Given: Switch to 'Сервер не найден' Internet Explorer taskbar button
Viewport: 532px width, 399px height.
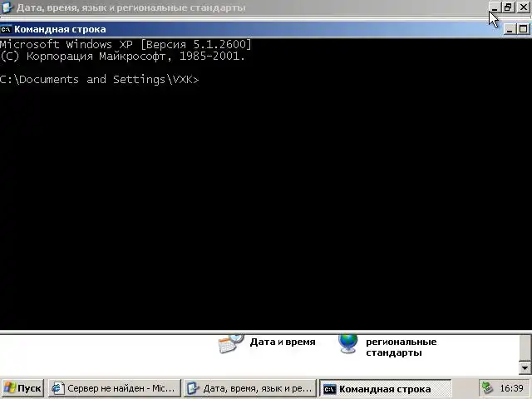Looking at the screenshot, I should pyautogui.click(x=115, y=388).
